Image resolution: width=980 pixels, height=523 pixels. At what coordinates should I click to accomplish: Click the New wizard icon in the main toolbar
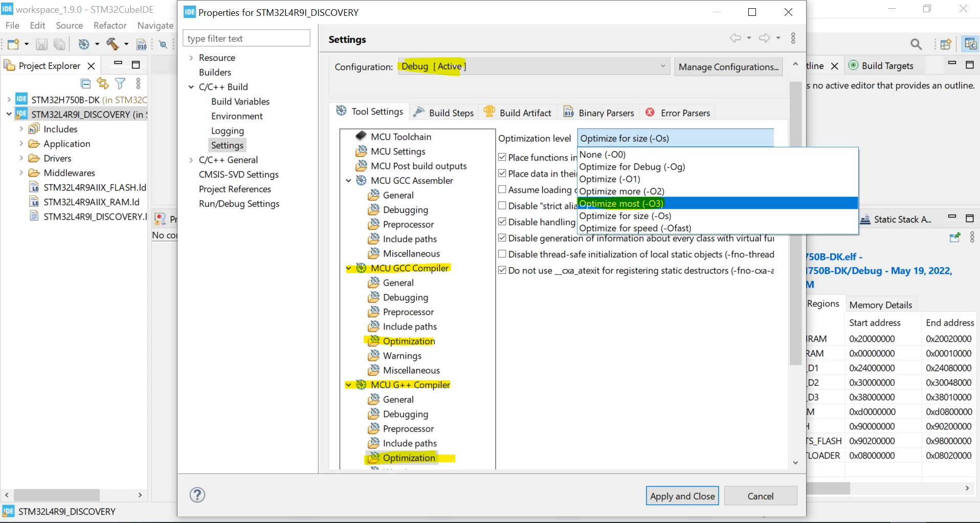[x=13, y=45]
